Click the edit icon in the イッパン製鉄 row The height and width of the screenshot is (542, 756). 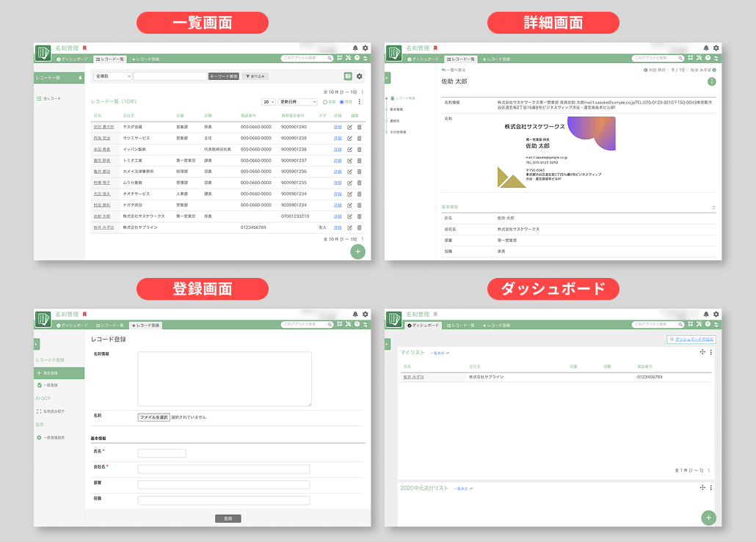[349, 150]
